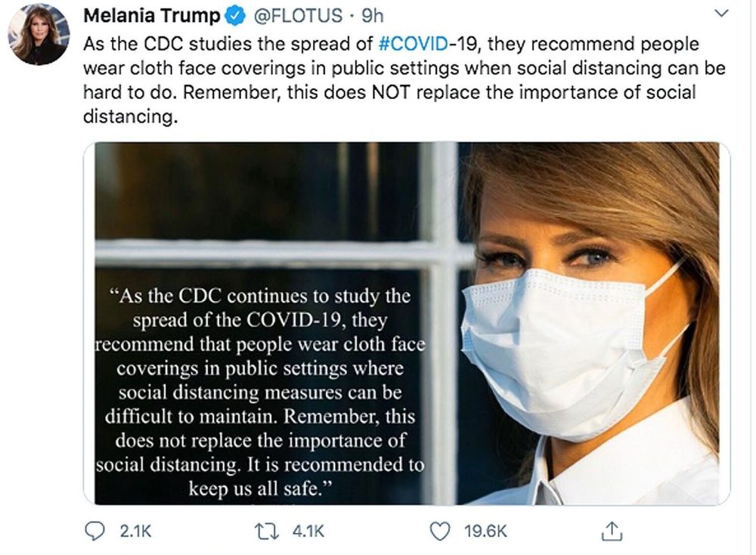This screenshot has height=555, width=756.
Task: Click the 9h timestamp
Action: [373, 16]
